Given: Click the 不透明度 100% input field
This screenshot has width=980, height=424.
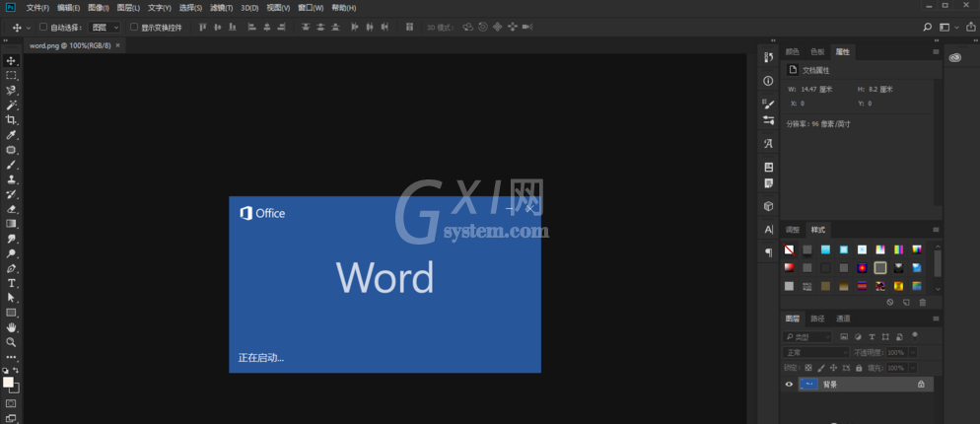Looking at the screenshot, I should (896, 353).
